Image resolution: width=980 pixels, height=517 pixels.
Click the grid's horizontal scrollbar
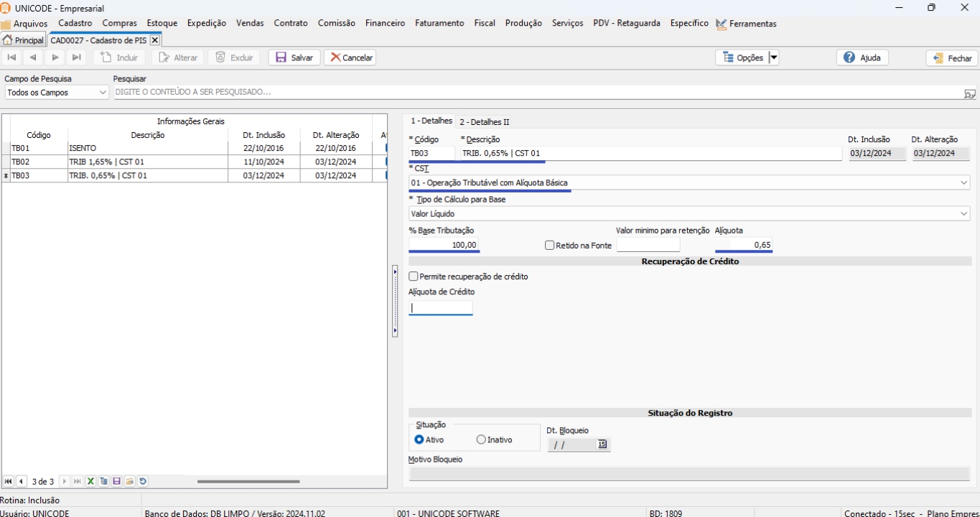click(248, 482)
